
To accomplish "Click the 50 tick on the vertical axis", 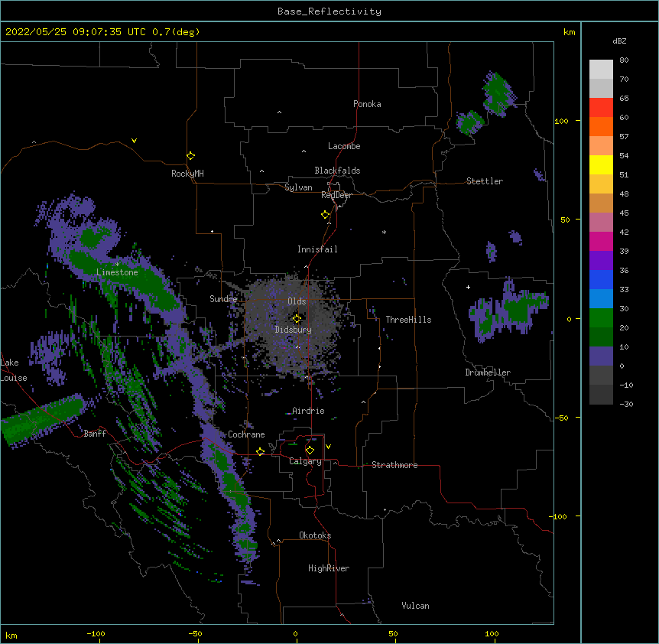I will 565,220.
